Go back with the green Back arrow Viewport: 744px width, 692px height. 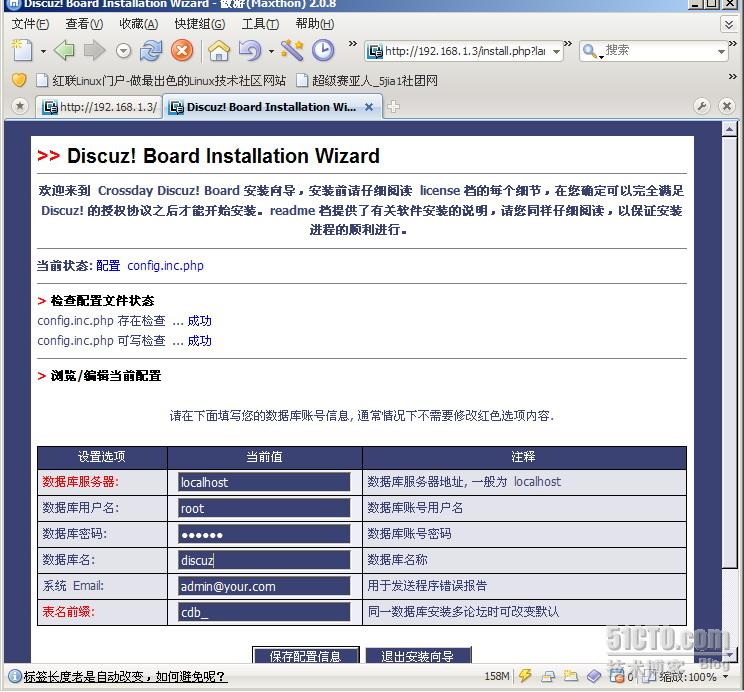[65, 50]
